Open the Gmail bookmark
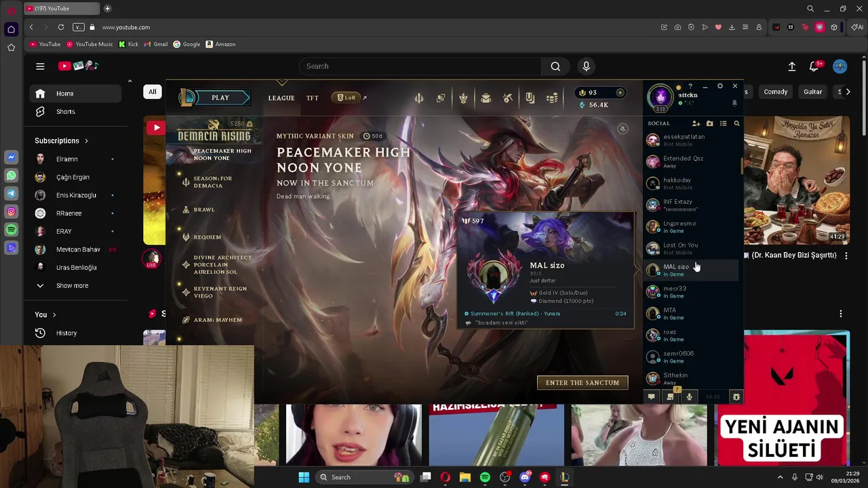868x488 pixels. coord(156,44)
